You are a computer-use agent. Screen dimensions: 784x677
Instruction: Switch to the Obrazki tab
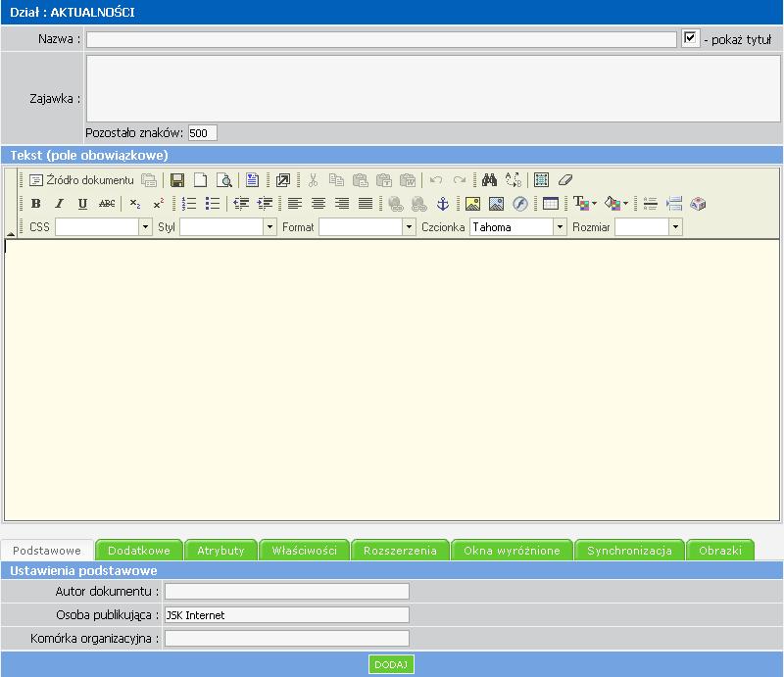point(720,551)
